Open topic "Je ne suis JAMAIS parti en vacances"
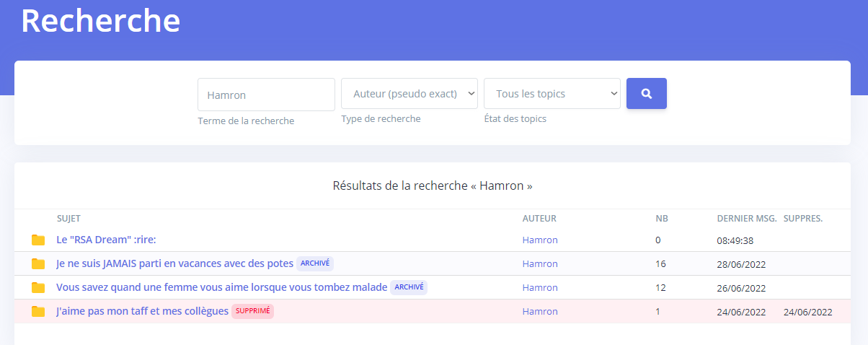The width and height of the screenshot is (868, 345). click(x=174, y=263)
